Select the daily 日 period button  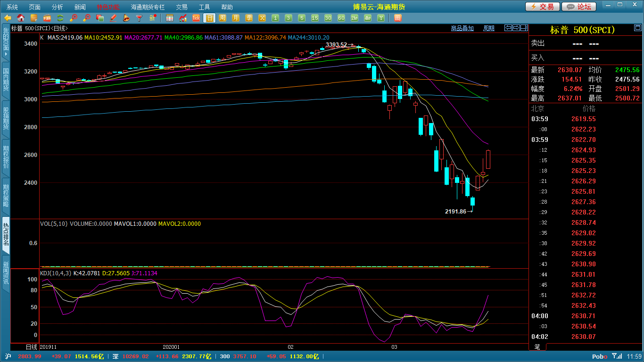point(209,18)
